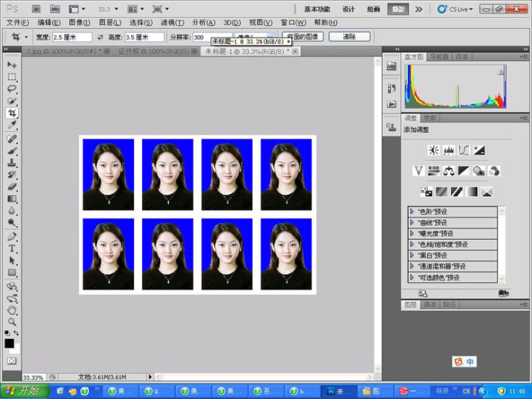Select the Type tool
This screenshot has width=532, height=399.
pyautogui.click(x=12, y=249)
